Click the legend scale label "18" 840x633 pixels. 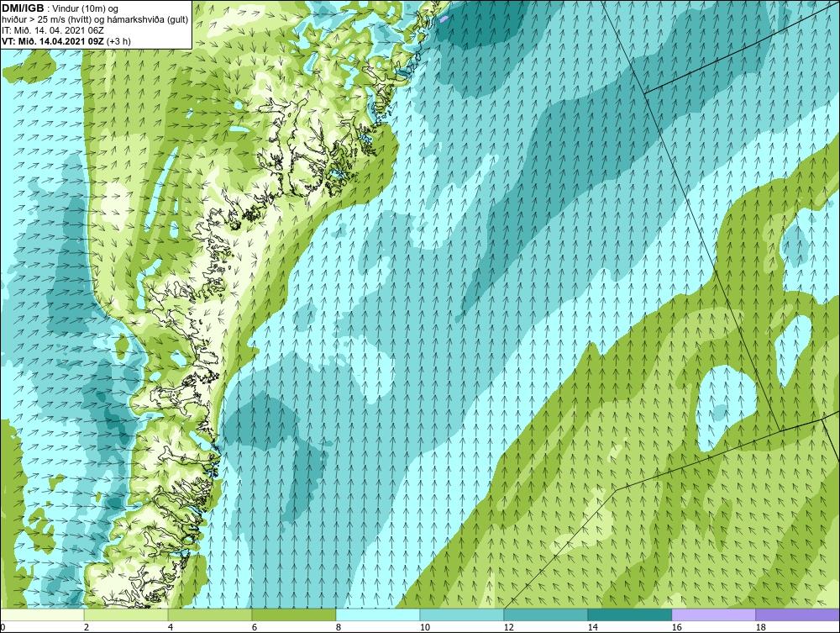tap(761, 627)
